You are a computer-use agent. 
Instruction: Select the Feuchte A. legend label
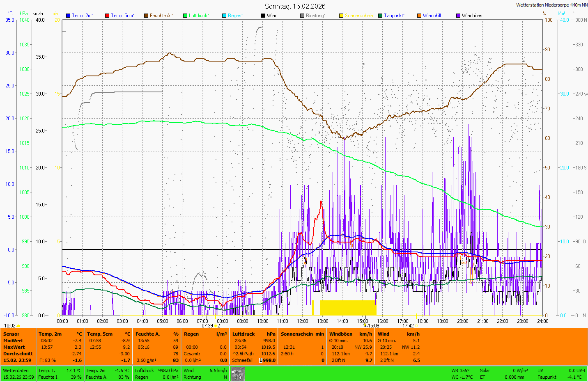tap(161, 16)
